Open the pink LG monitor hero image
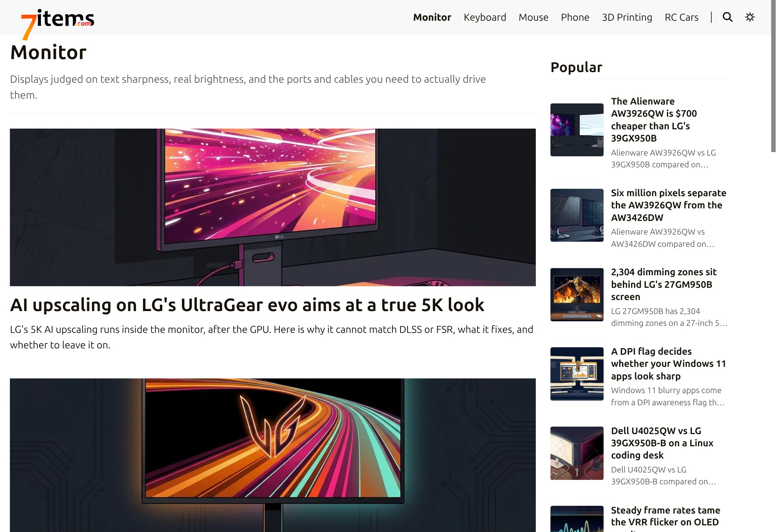776x532 pixels. tap(273, 207)
